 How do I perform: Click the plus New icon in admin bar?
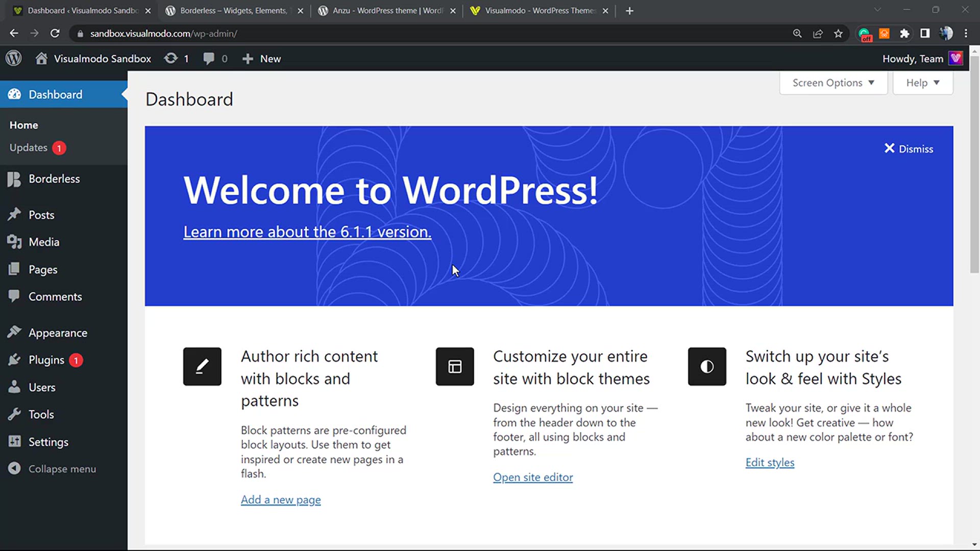click(248, 59)
